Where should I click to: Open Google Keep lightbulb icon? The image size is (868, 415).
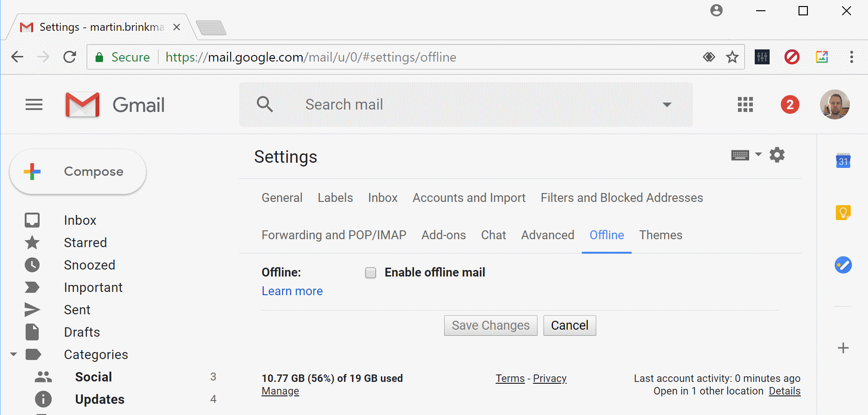coord(843,213)
